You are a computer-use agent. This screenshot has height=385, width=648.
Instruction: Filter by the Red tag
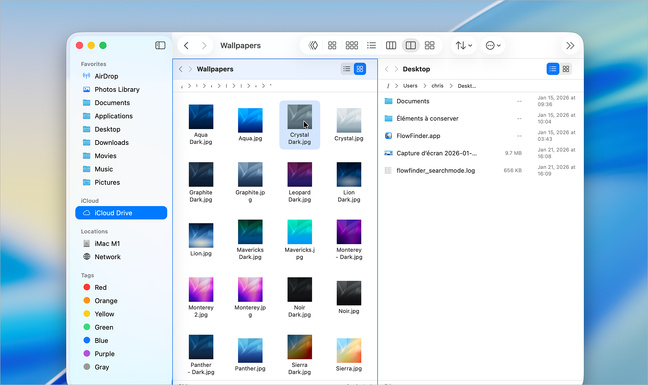[x=121, y=287]
